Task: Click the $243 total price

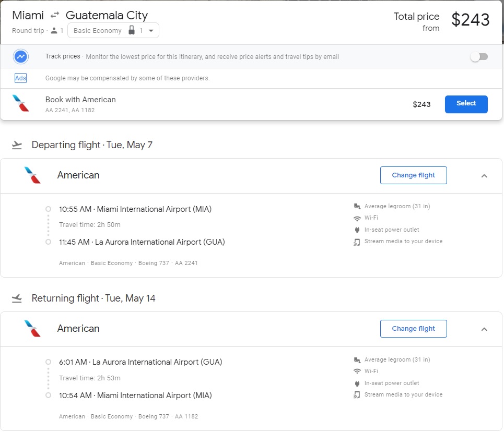Action: (x=470, y=20)
